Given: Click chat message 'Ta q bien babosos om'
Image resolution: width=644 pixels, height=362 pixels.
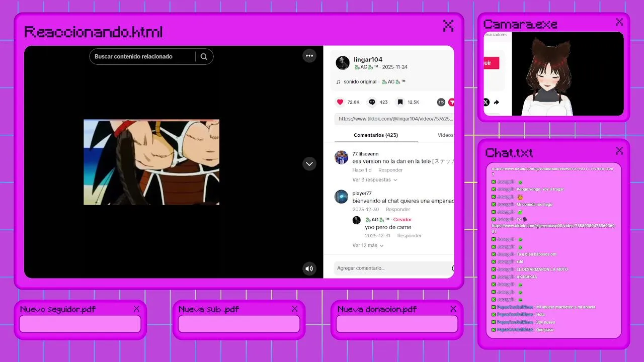Looking at the screenshot, I should coord(536,254).
